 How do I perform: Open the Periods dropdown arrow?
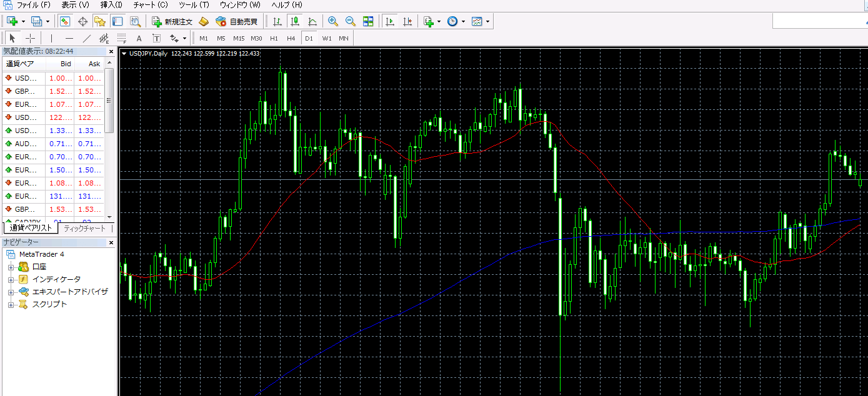(464, 21)
